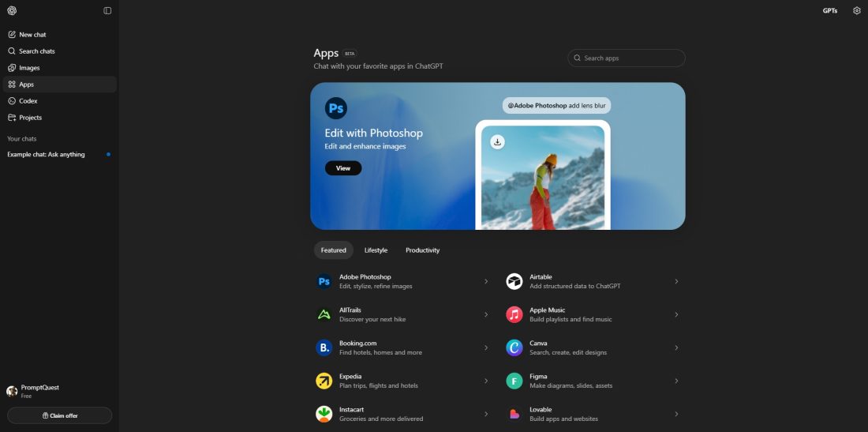Click the Claim offer button
This screenshot has height=432, width=868.
(x=60, y=415)
